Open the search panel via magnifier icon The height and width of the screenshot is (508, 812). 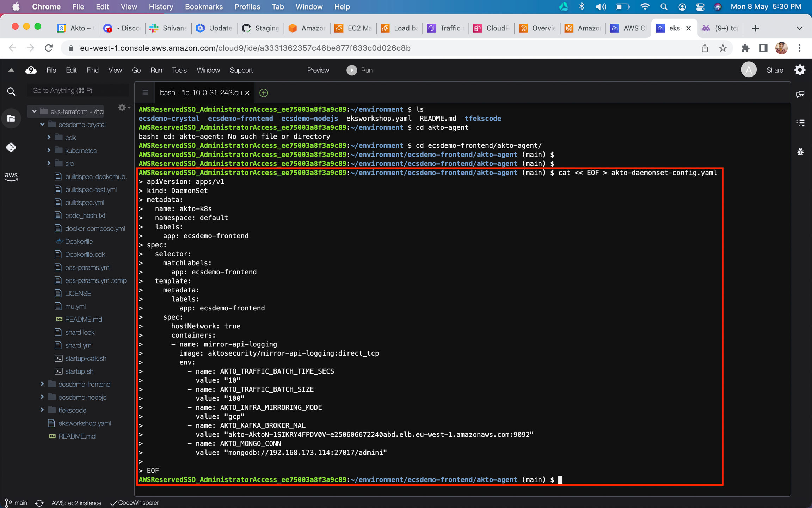pos(11,91)
